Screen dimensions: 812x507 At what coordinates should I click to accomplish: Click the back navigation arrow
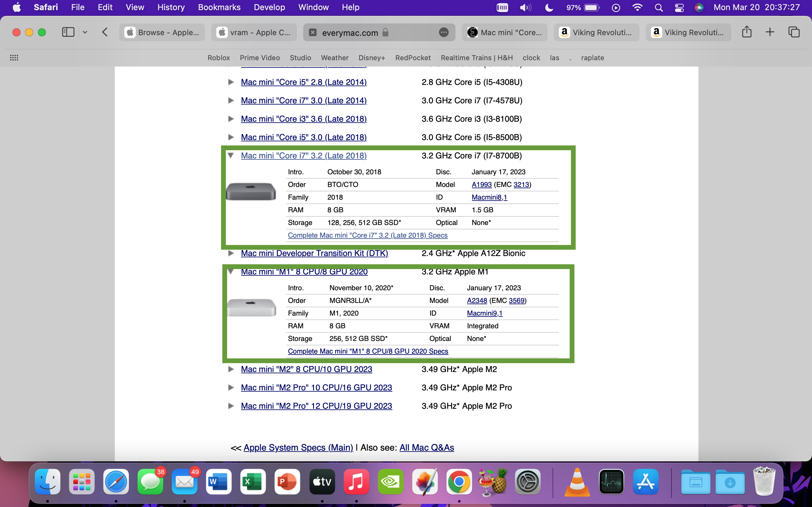(x=105, y=32)
